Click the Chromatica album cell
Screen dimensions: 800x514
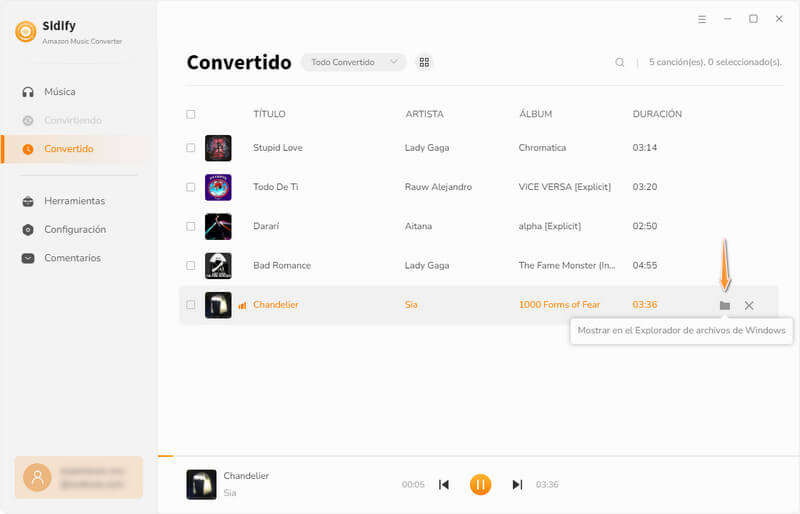[x=542, y=148]
